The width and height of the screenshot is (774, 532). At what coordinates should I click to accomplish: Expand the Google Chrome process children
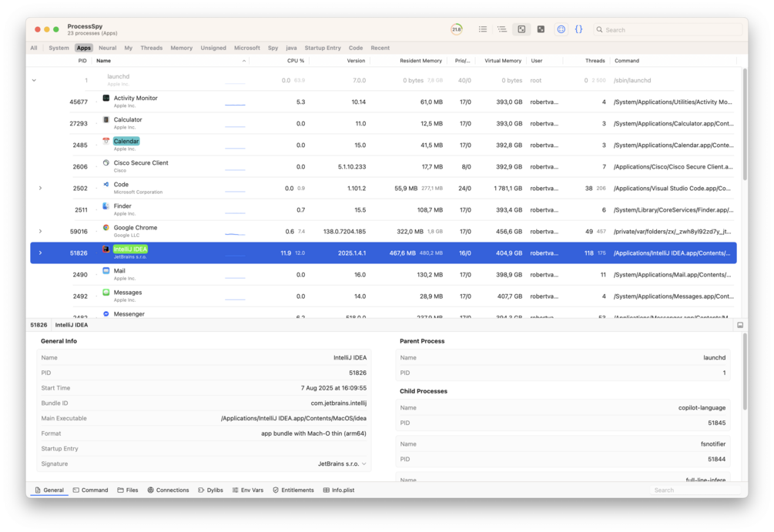click(41, 232)
